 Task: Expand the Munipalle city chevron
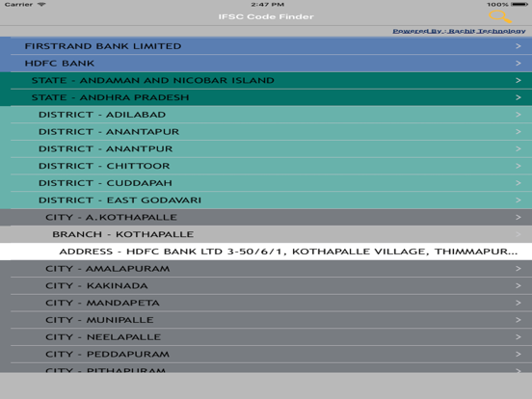coord(519,320)
